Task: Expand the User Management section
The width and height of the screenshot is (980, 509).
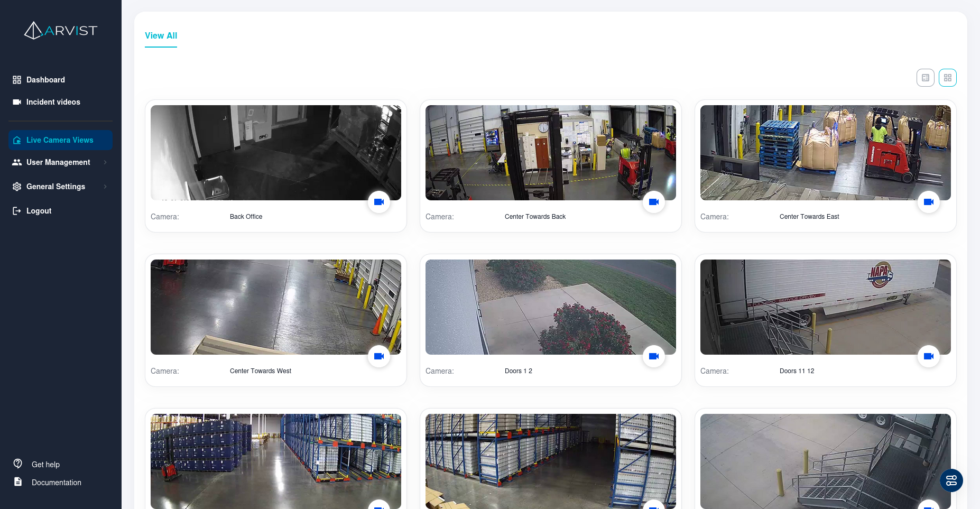Action: [x=58, y=162]
